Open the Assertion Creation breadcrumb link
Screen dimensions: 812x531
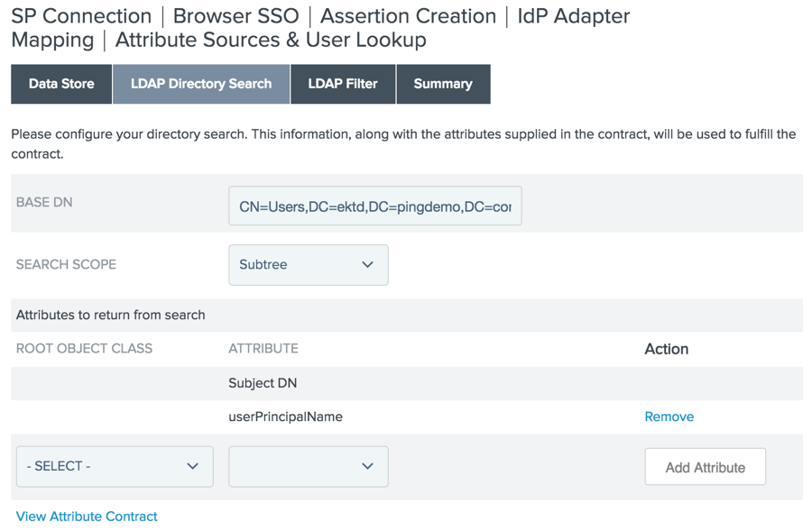[x=408, y=15]
